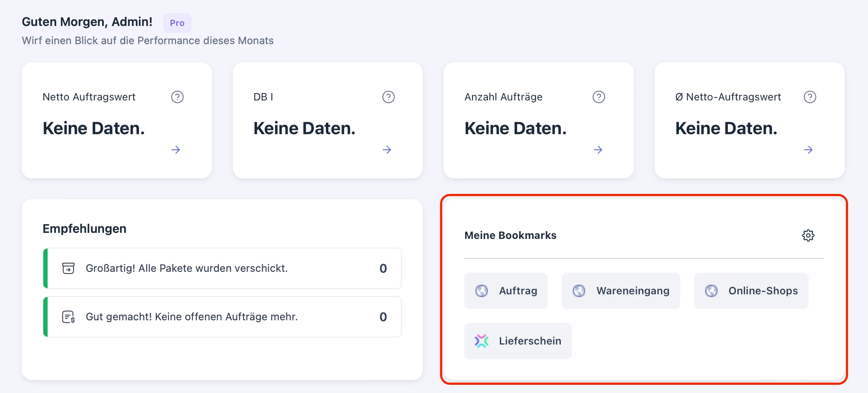868x393 pixels.
Task: Open help for Ø Netto-Auftragswert card
Action: tap(810, 97)
